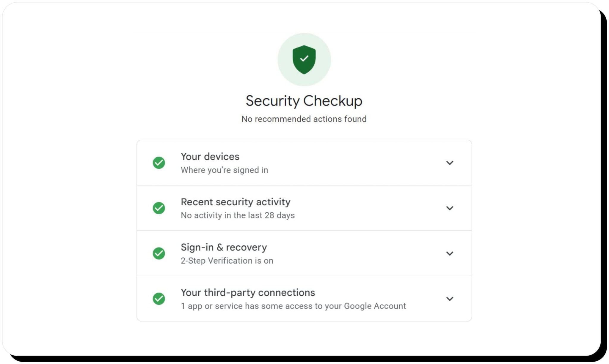Click the "No recommended actions found" message
This screenshot has width=609, height=364.
click(x=304, y=119)
